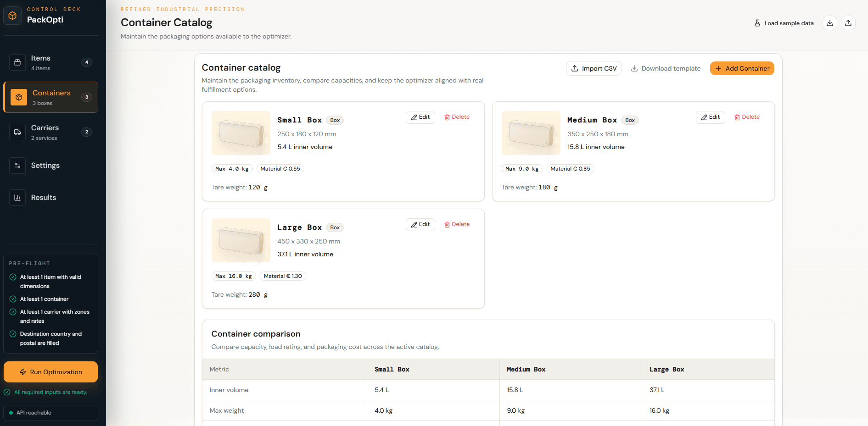Delete the Medium Box container
This screenshot has height=426, width=868.
[x=747, y=117]
